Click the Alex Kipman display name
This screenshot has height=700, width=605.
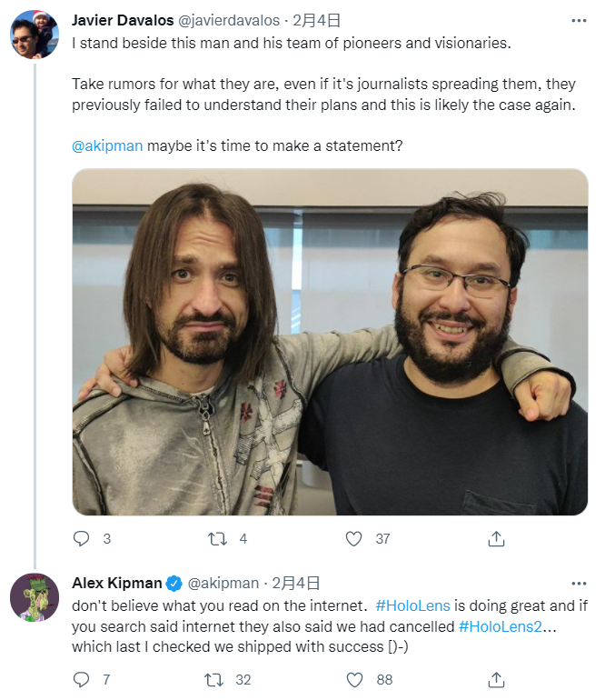(116, 583)
